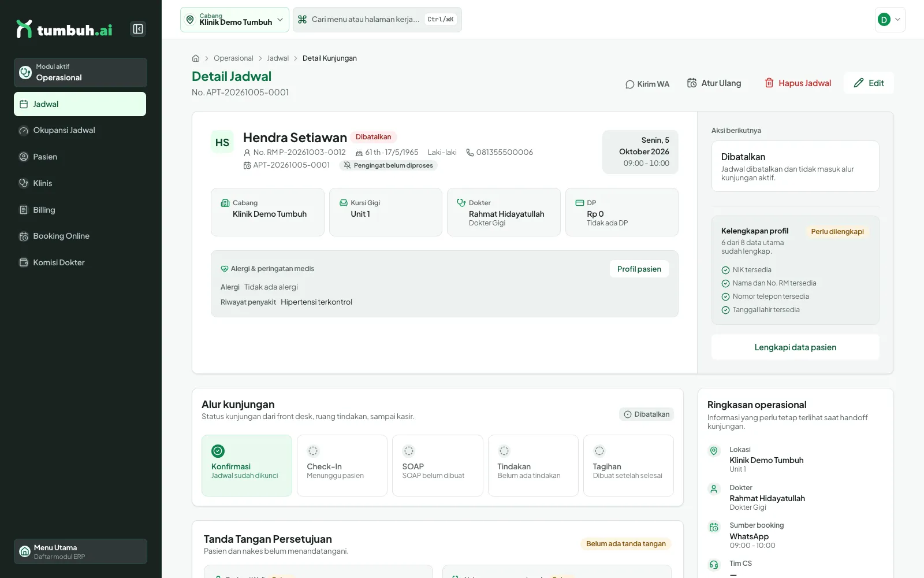
Task: Click the Belum ada tanda tangan badge
Action: click(626, 544)
